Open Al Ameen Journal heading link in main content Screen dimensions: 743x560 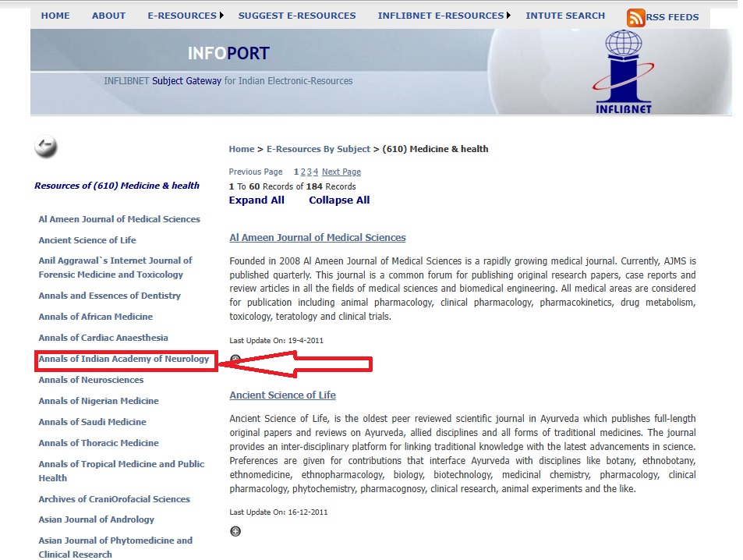pos(317,238)
